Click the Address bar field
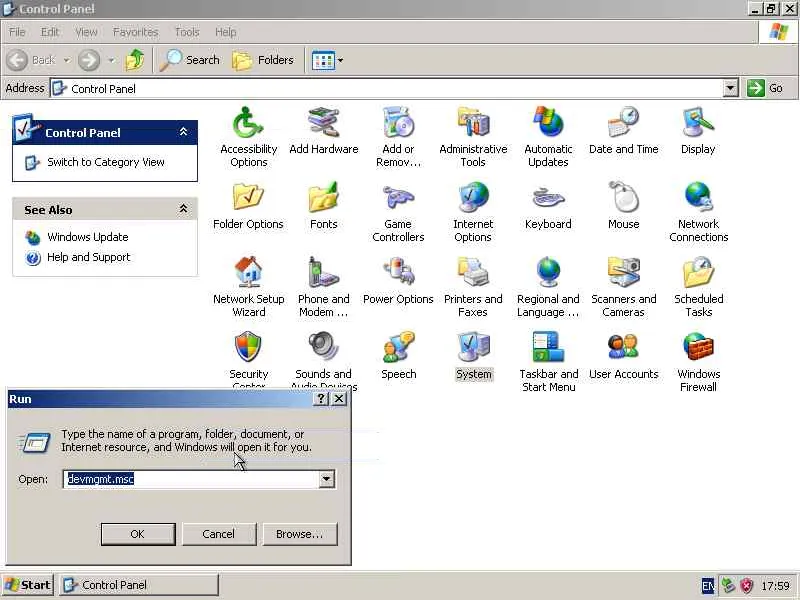 click(387, 88)
